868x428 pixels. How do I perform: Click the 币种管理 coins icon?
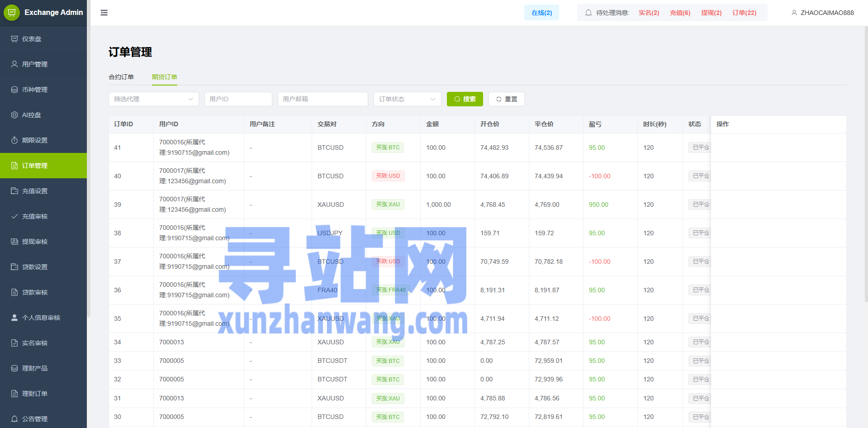coord(14,90)
